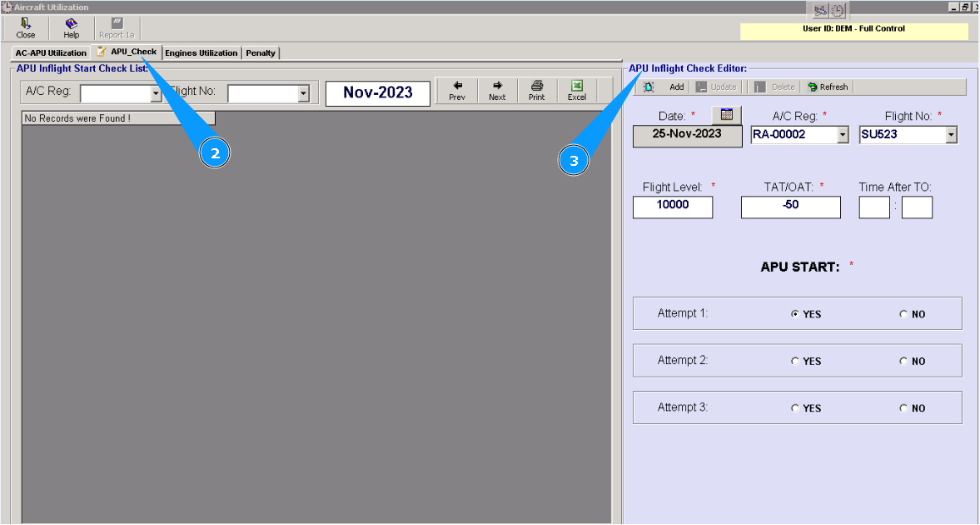
Task: Click the application icon in the title bar
Action: coord(7,7)
